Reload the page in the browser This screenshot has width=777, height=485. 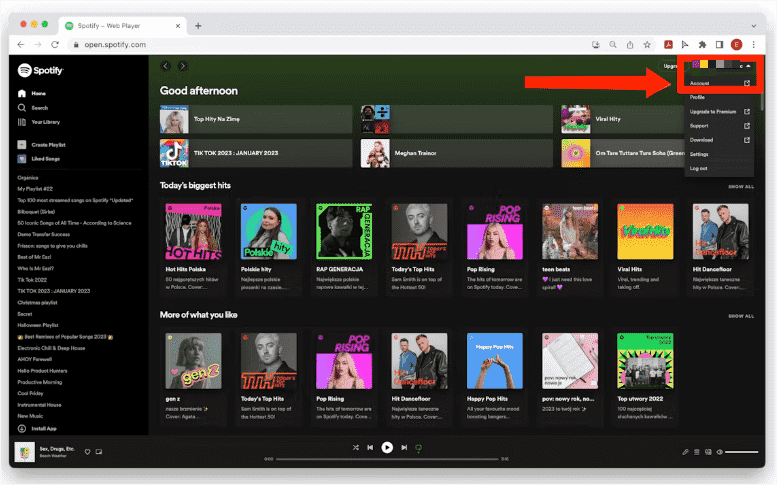coord(55,45)
